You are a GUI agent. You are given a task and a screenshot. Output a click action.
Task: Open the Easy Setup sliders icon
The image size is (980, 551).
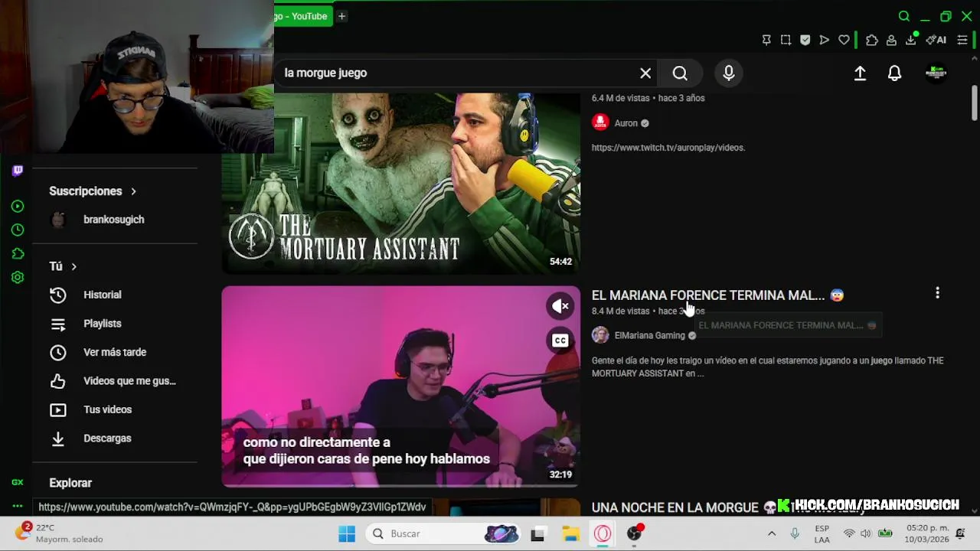click(962, 40)
